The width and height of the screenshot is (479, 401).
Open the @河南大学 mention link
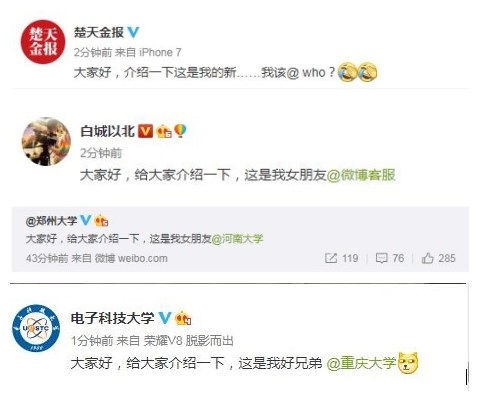click(237, 239)
